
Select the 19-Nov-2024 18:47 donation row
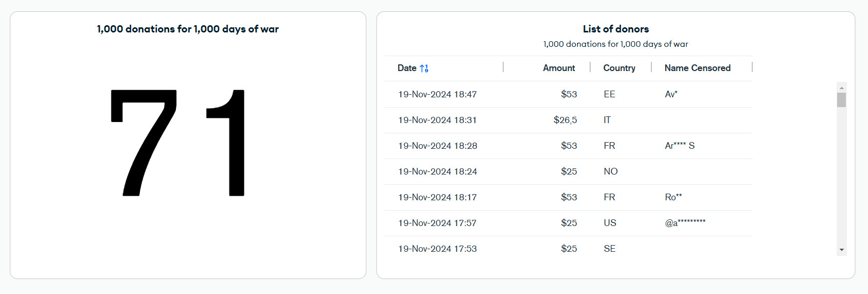[569, 94]
